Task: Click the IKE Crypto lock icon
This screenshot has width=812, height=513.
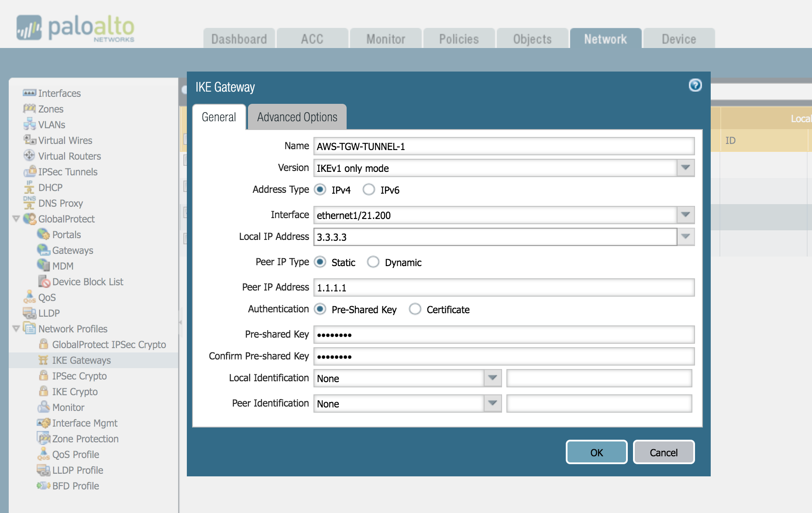Action: pyautogui.click(x=43, y=391)
